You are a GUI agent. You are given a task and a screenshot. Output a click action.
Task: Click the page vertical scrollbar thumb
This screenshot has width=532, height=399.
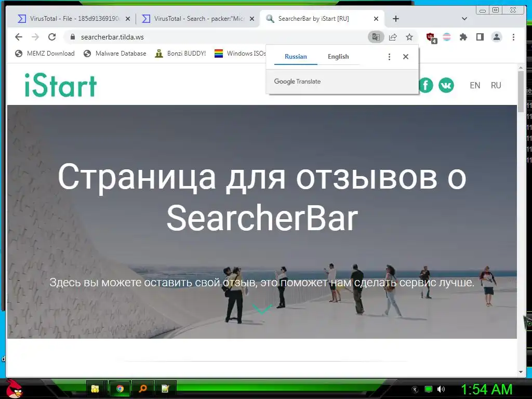521,91
